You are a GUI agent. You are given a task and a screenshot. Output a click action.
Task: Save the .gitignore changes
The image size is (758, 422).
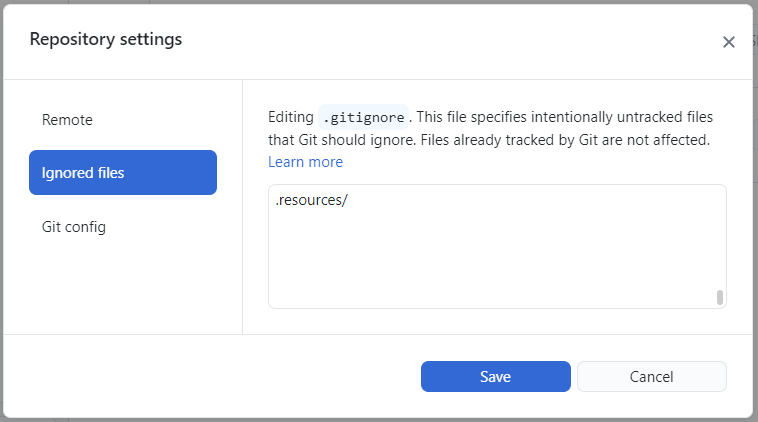tap(495, 377)
